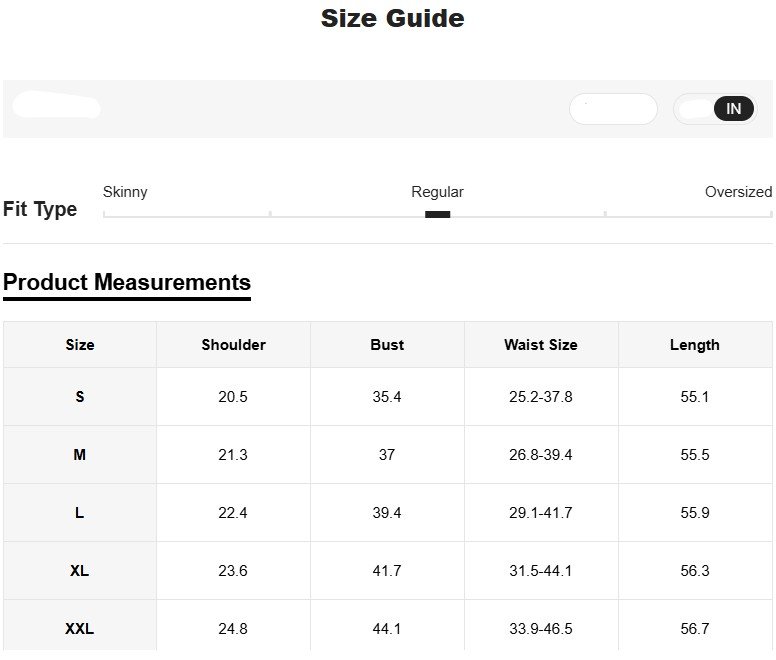Click the 29.1-41.7 waist size cell

[x=541, y=513]
